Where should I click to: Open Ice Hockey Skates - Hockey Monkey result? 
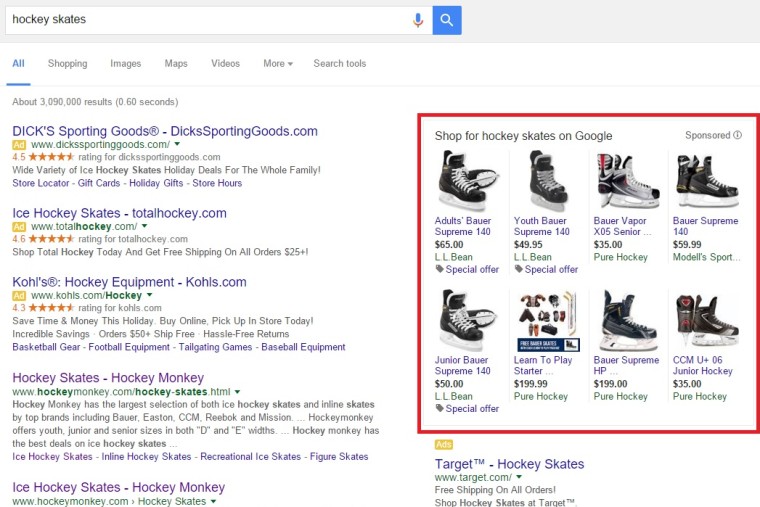[119, 487]
